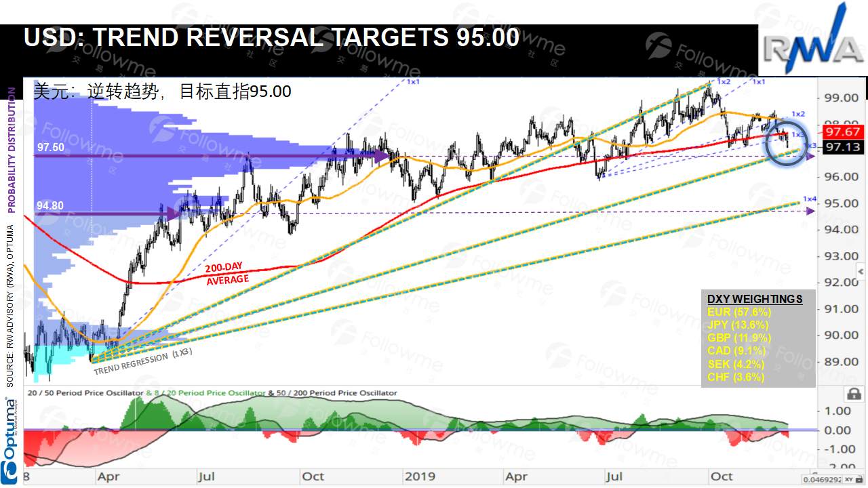Click the 96.00 price axis label
This screenshot has width=868, height=488.
pos(840,176)
